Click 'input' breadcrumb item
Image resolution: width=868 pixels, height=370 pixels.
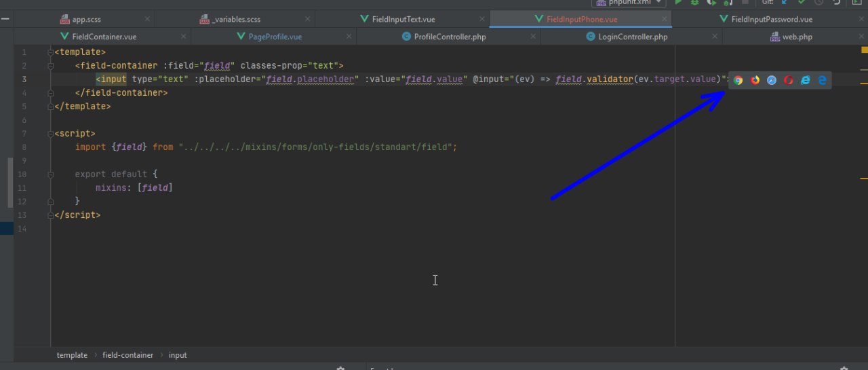178,355
